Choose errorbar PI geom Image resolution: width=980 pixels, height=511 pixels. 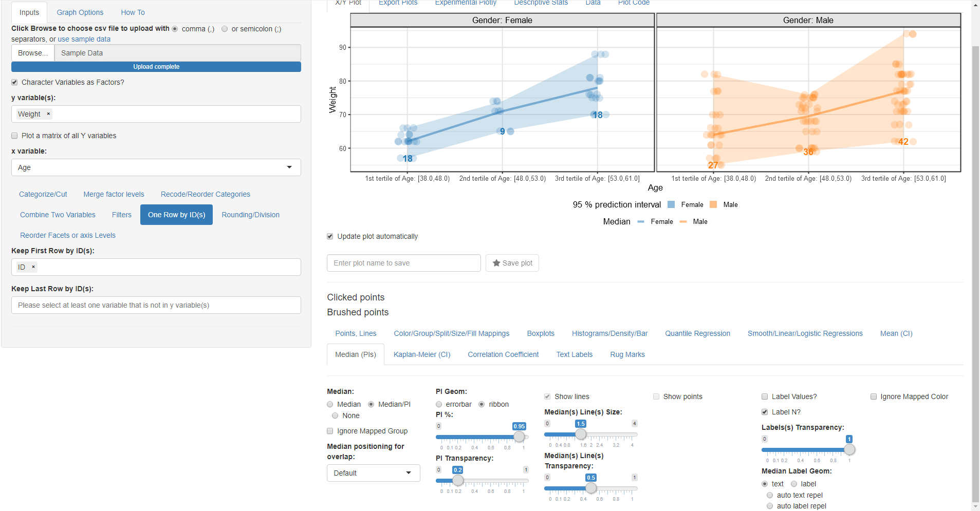439,404
